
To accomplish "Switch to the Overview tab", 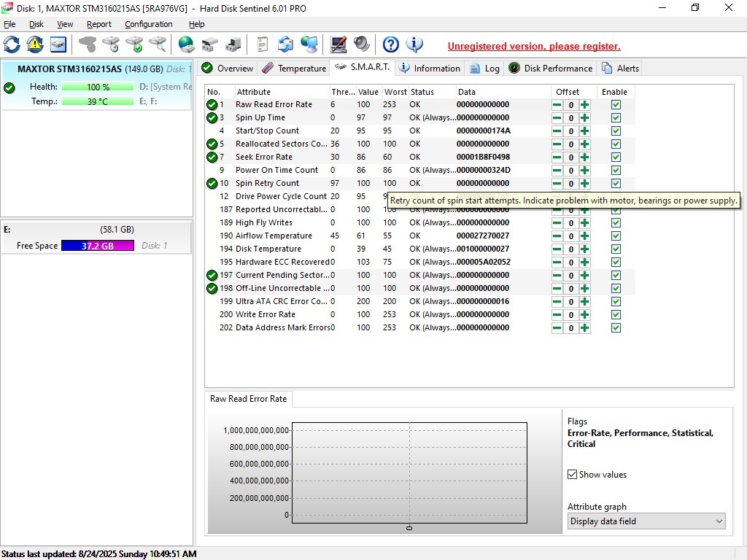I will [x=228, y=68].
